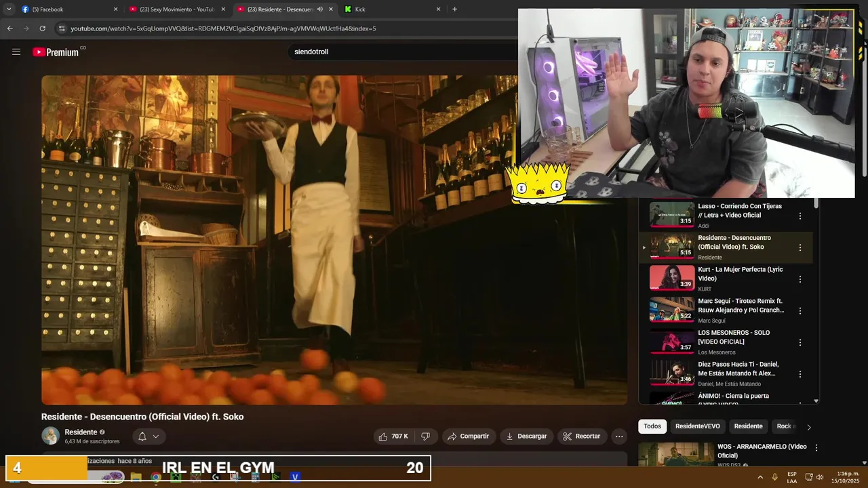This screenshot has width=868, height=488.
Task: Select the Todos filter chip
Action: pyautogui.click(x=652, y=426)
